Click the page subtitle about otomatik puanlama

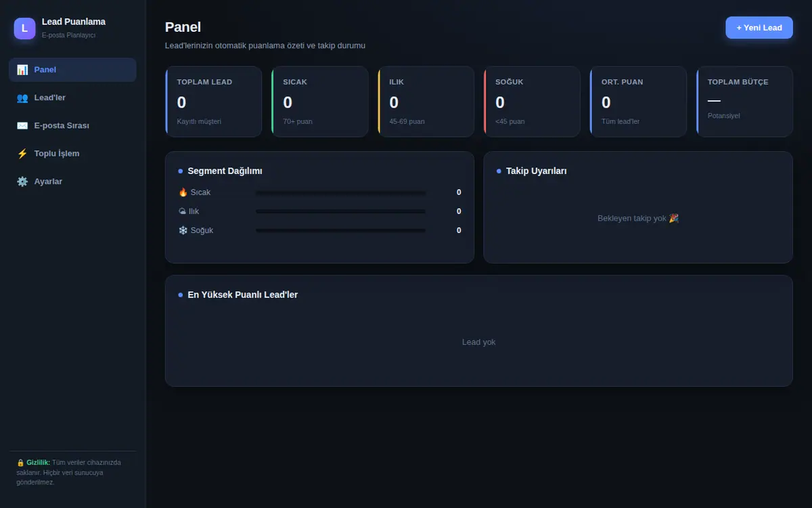tap(265, 45)
